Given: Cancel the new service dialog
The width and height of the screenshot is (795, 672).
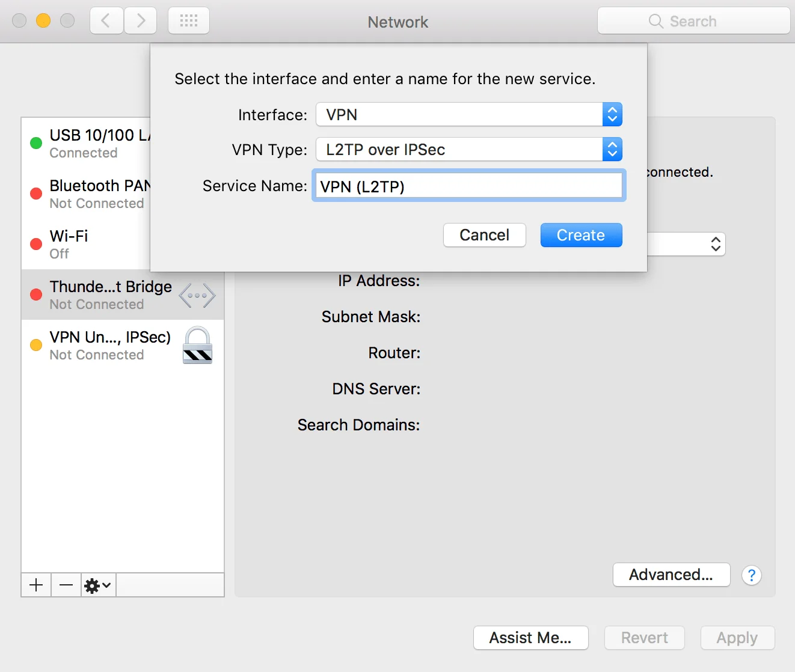Looking at the screenshot, I should (x=484, y=235).
